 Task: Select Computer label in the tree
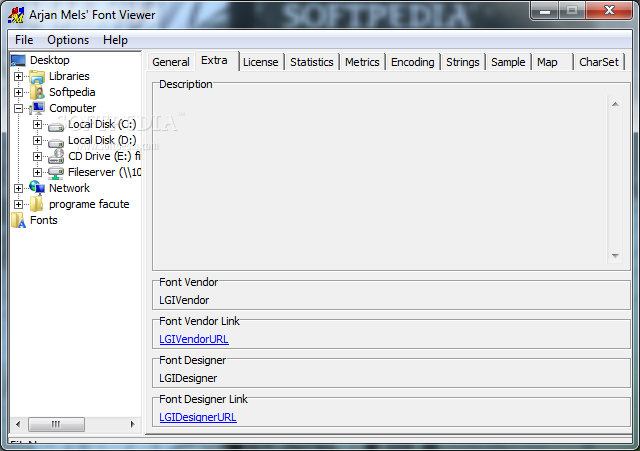[x=72, y=108]
